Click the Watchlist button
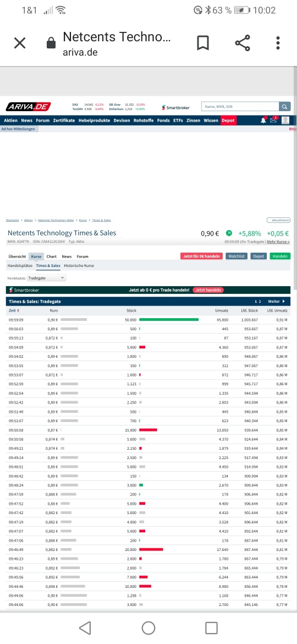Viewport: 297px width, 644px height. [x=237, y=256]
